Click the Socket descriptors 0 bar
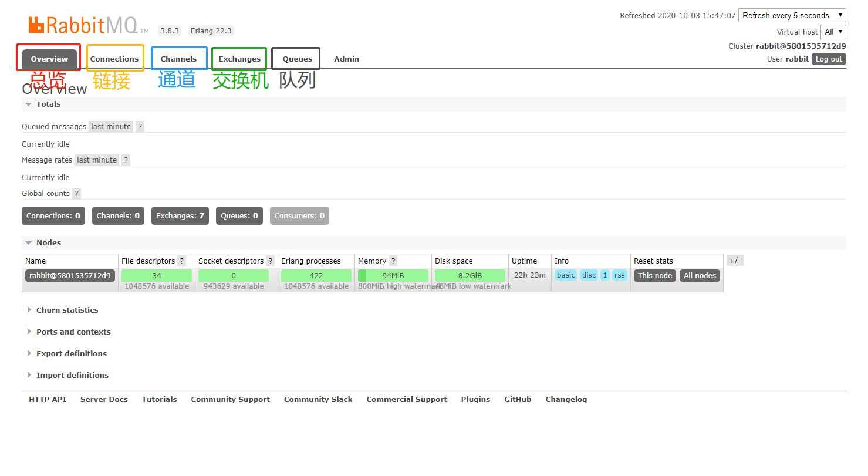 point(234,276)
